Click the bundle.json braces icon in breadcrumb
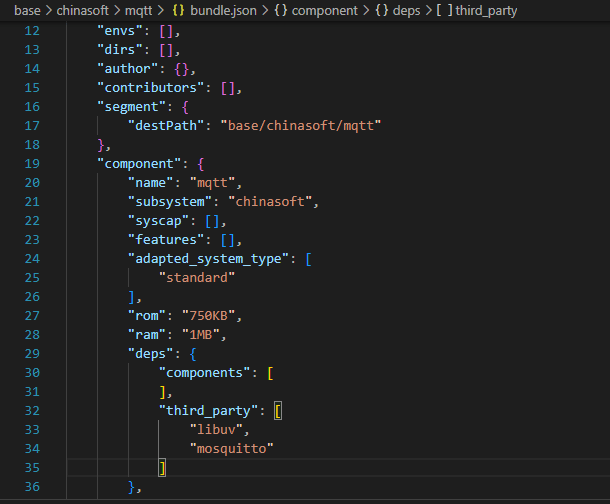Image resolution: width=610 pixels, height=504 pixels. pyautogui.click(x=180, y=10)
